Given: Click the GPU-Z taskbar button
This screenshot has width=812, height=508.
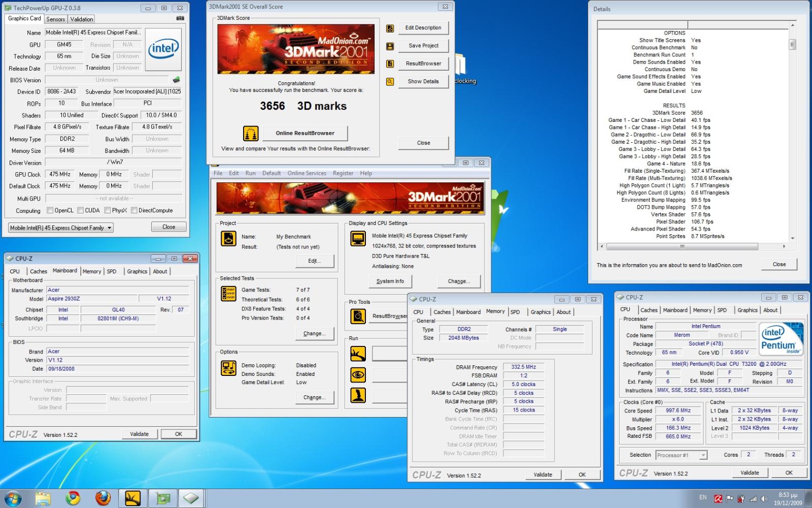Looking at the screenshot, I should 162,499.
